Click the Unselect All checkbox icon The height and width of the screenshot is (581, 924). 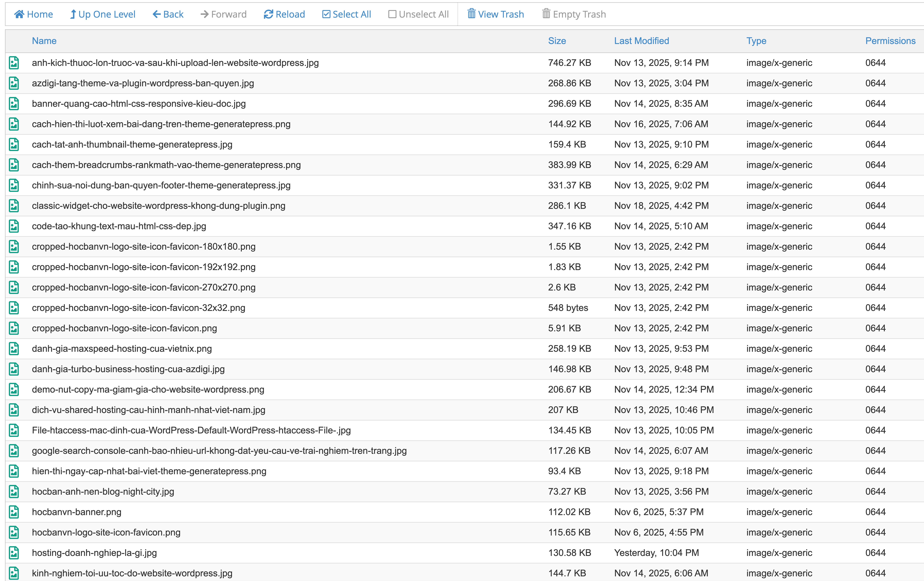tap(392, 14)
